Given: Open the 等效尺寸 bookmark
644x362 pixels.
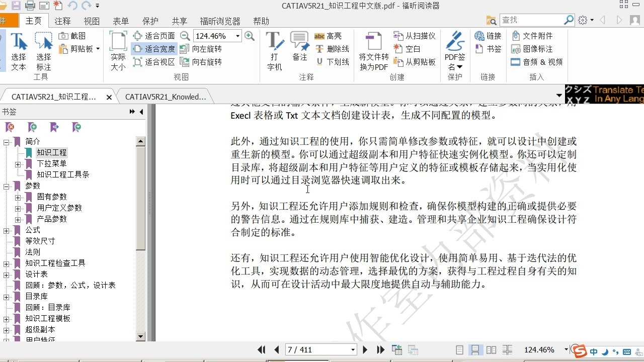Looking at the screenshot, I should (x=40, y=241).
